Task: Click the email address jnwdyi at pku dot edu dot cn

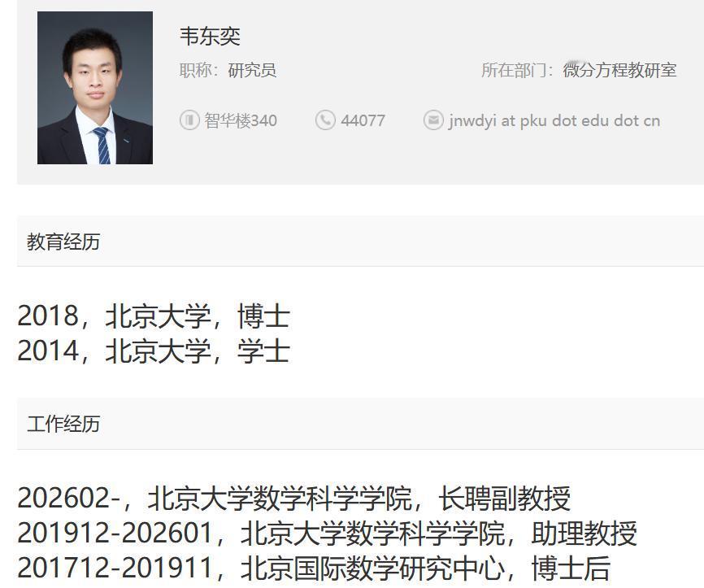Action: pos(554,121)
